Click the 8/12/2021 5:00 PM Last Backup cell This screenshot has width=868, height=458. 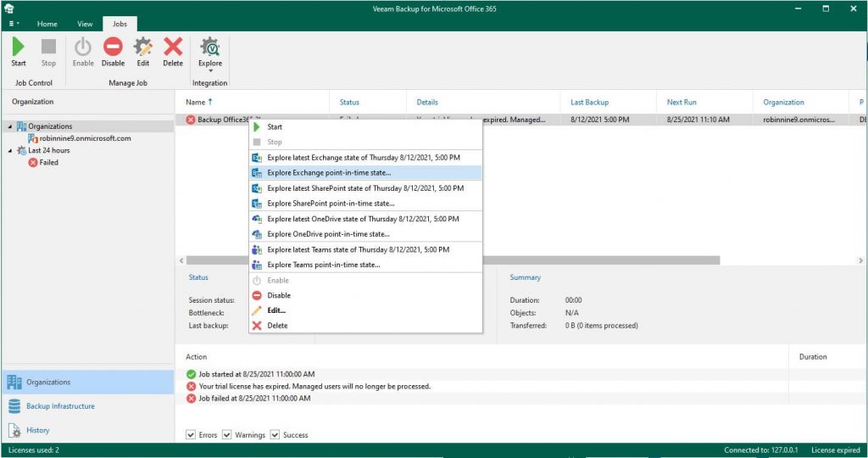pos(600,120)
